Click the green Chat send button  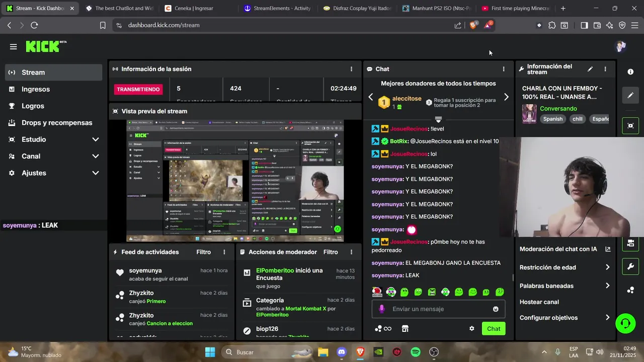(494, 329)
